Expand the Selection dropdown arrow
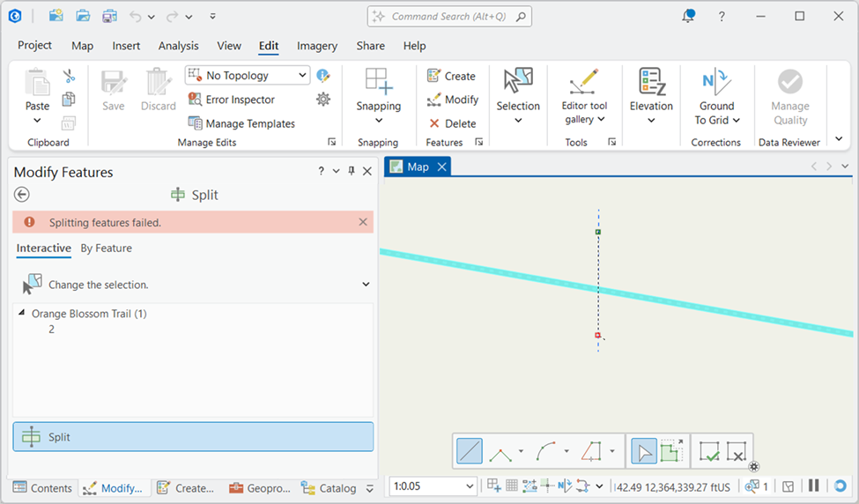 (518, 121)
